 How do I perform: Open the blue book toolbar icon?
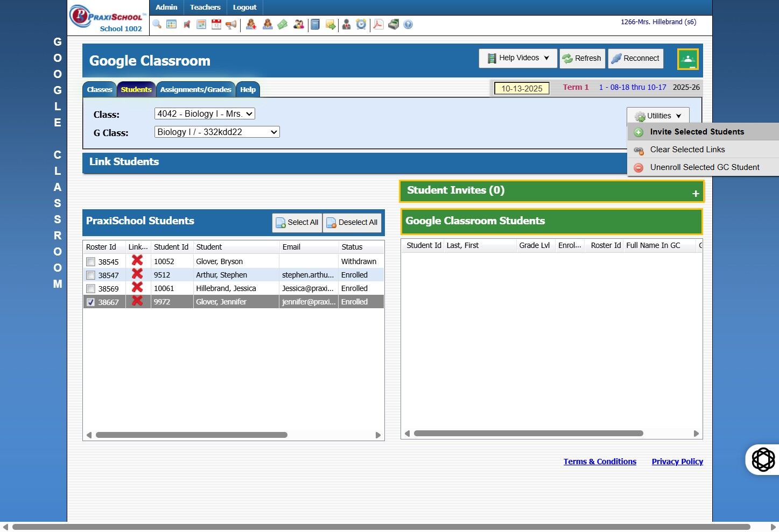pos(315,24)
